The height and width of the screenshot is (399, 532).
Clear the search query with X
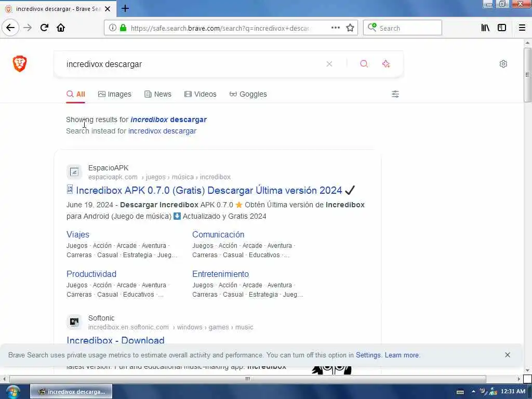click(329, 64)
